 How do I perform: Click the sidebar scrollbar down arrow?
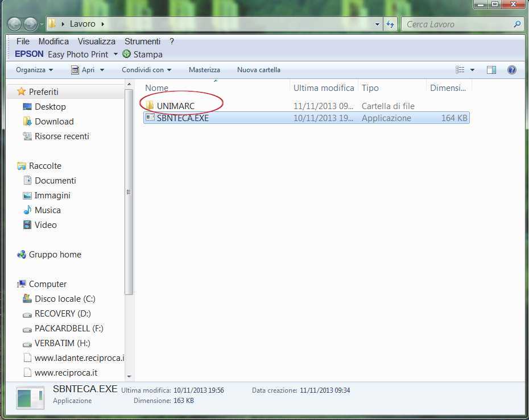click(x=129, y=376)
